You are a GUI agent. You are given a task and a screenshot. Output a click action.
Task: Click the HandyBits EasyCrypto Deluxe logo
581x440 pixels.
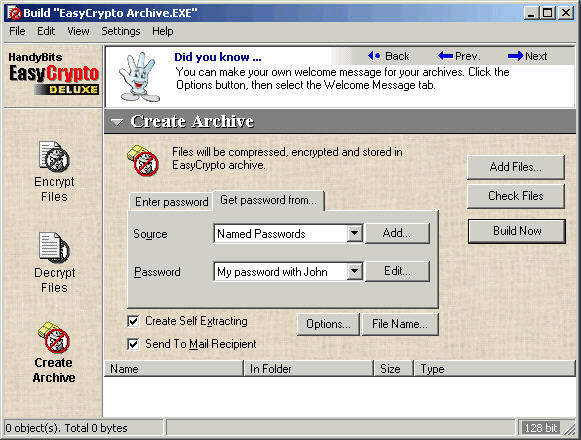54,74
